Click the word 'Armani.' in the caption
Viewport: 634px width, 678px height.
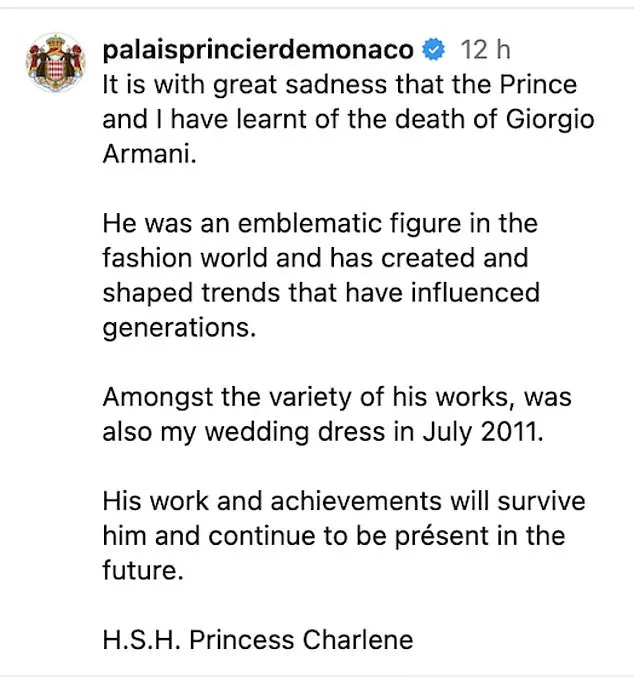tap(150, 154)
